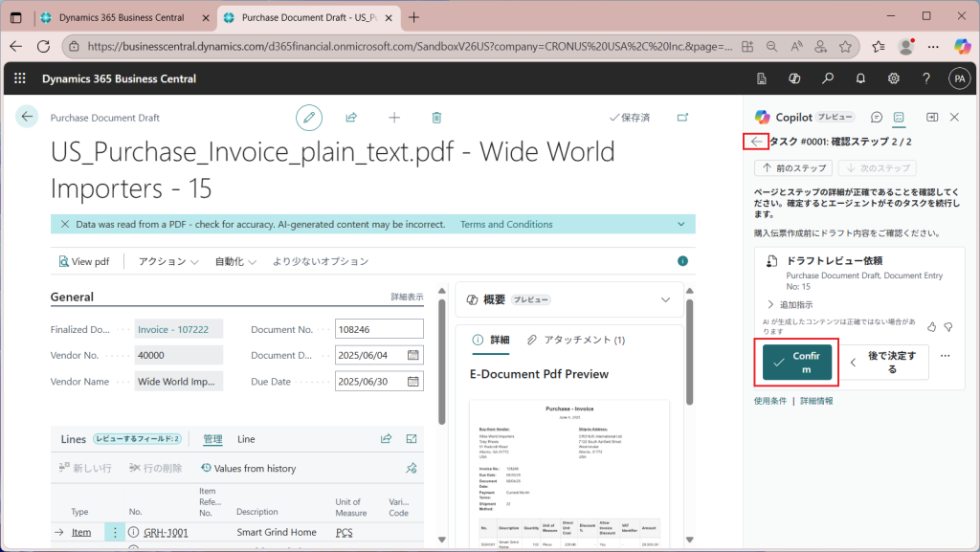Open the Copilot chat icon
The width and height of the screenshot is (980, 552).
tap(877, 117)
